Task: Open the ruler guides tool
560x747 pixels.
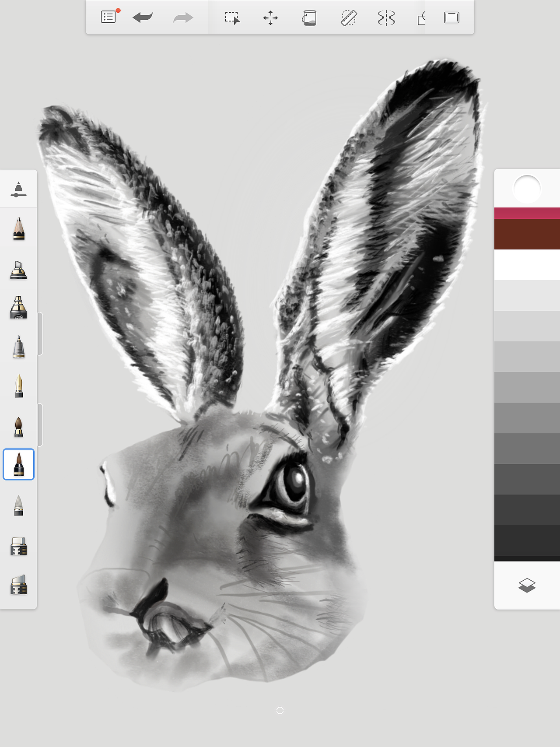Action: pyautogui.click(x=349, y=18)
